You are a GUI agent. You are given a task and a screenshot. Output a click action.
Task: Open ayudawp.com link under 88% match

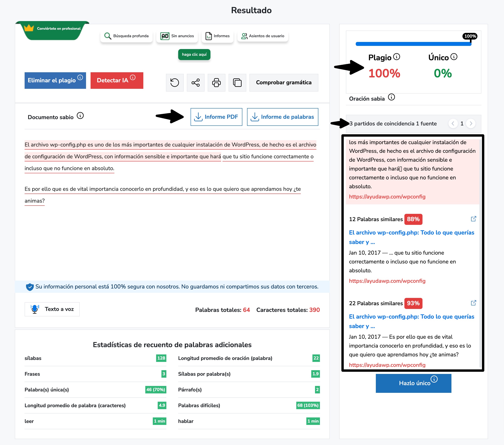(x=387, y=281)
